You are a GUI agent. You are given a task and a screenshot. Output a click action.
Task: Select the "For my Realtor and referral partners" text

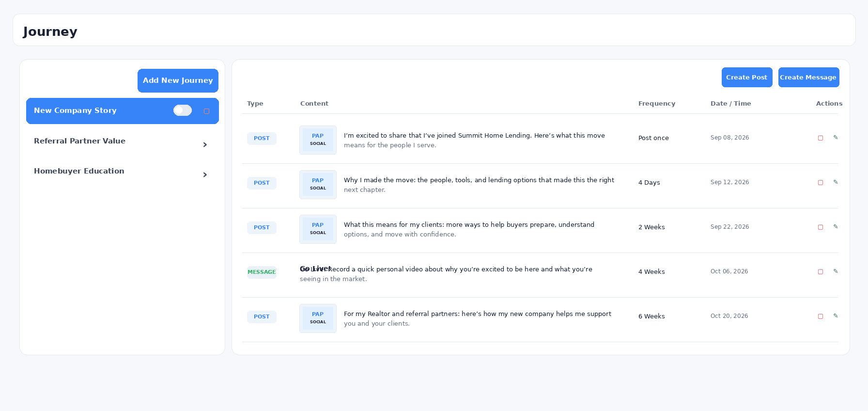[478, 319]
